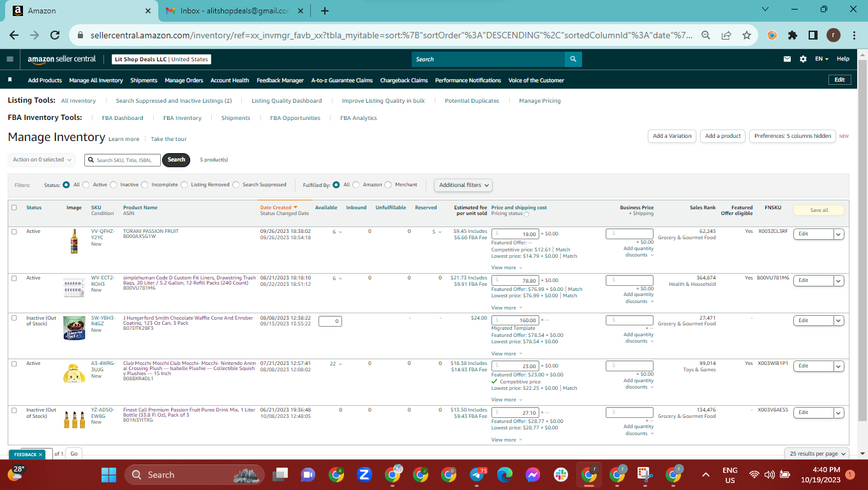The height and width of the screenshot is (490, 868).
Task: Choose the Active status filter radio
Action: [x=86, y=185]
